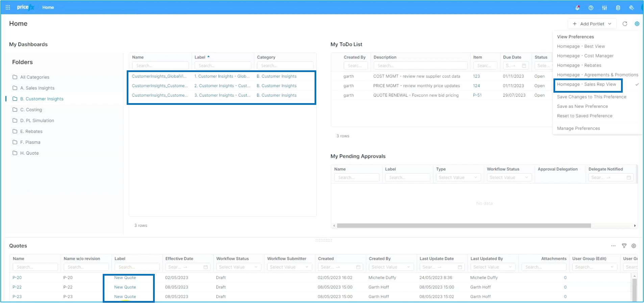Screen dimensions: 644x303
Task: Open the wrench tools icon
Action: tap(631, 7)
